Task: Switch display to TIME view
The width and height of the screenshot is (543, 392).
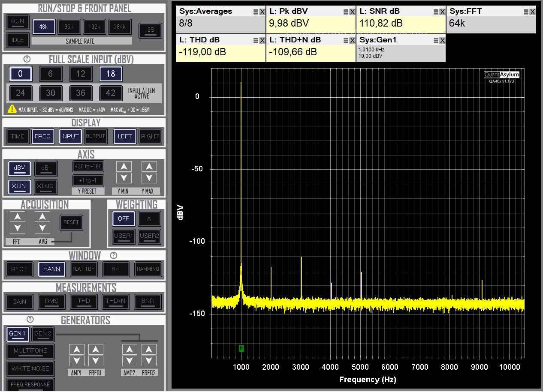Action: [18, 136]
